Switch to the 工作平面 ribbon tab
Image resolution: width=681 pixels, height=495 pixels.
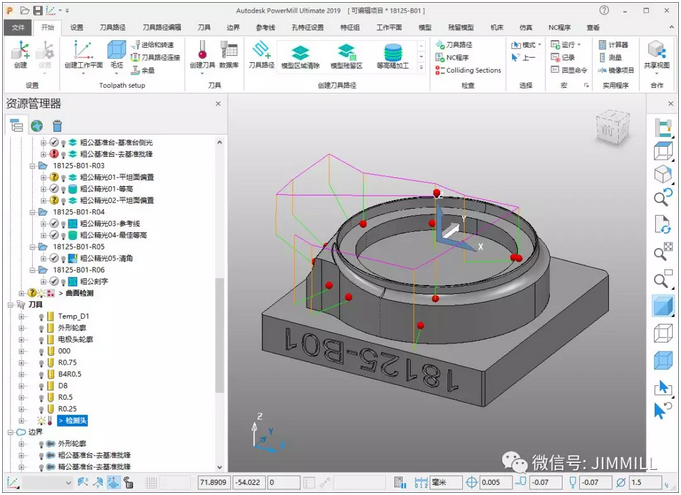pyautogui.click(x=389, y=27)
